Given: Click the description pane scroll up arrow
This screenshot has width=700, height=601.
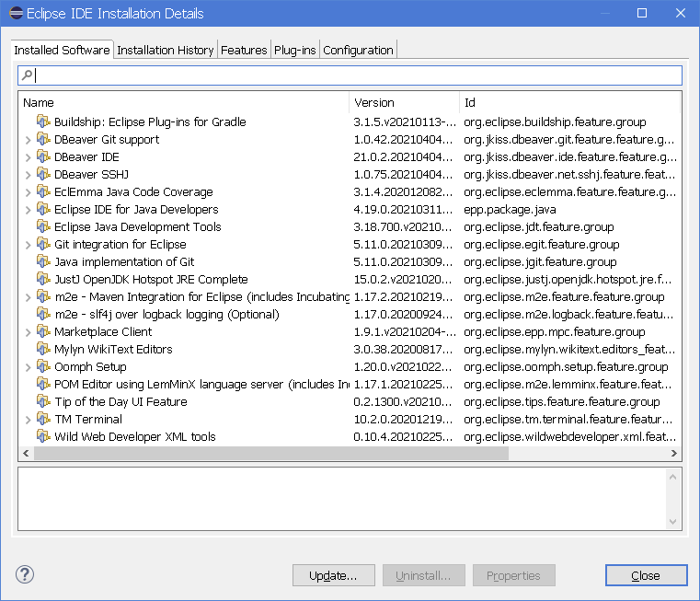Looking at the screenshot, I should pyautogui.click(x=672, y=477).
